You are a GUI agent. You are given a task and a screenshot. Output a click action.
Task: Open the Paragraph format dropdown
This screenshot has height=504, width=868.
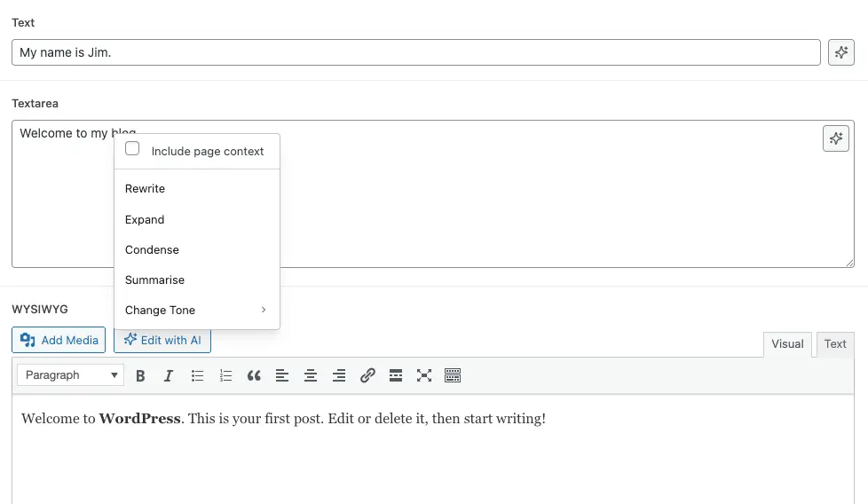[x=70, y=375]
